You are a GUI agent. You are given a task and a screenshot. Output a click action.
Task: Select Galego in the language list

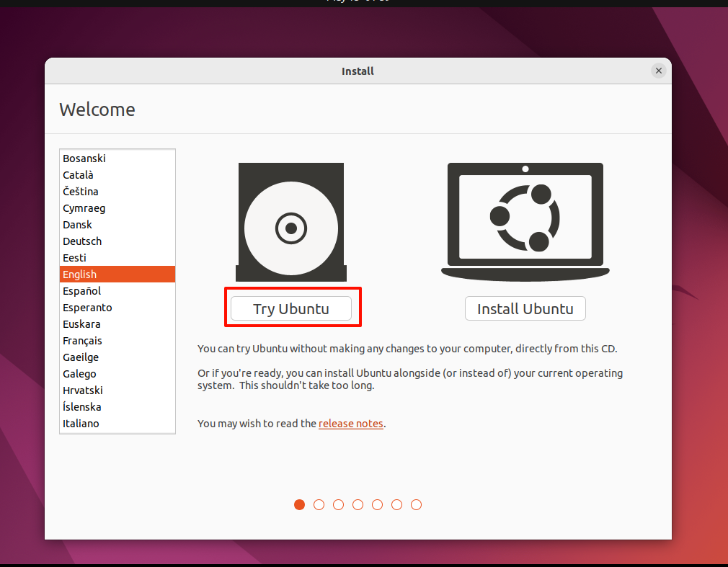click(117, 373)
